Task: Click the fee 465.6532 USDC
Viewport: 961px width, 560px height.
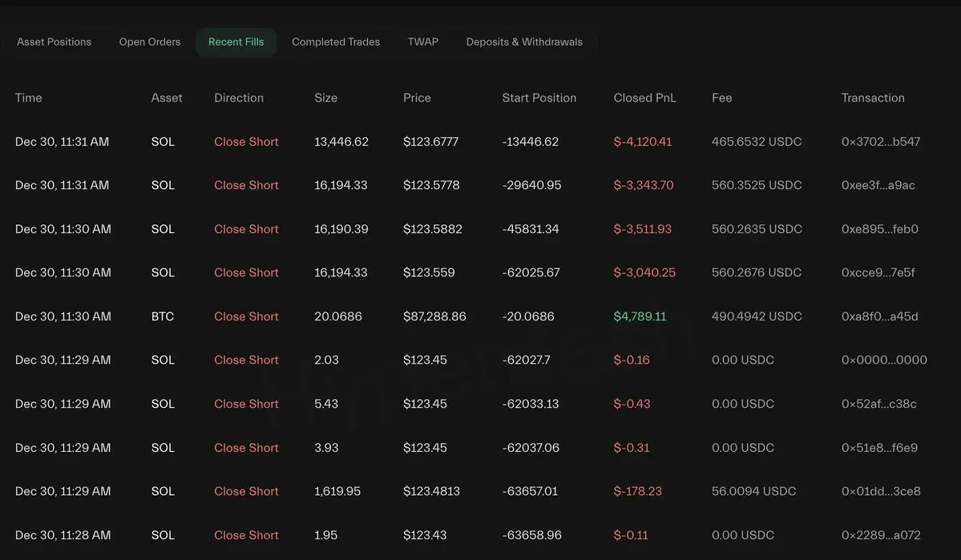Action: pyautogui.click(x=757, y=142)
